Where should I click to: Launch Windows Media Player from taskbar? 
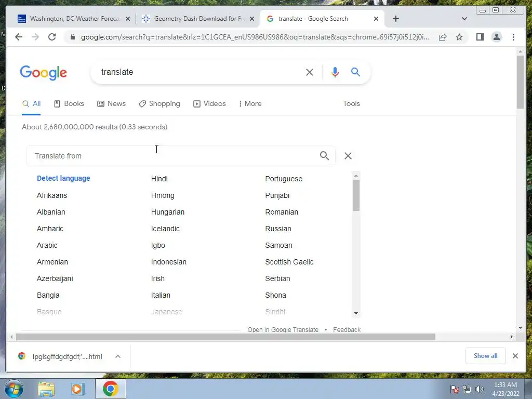pos(77,389)
